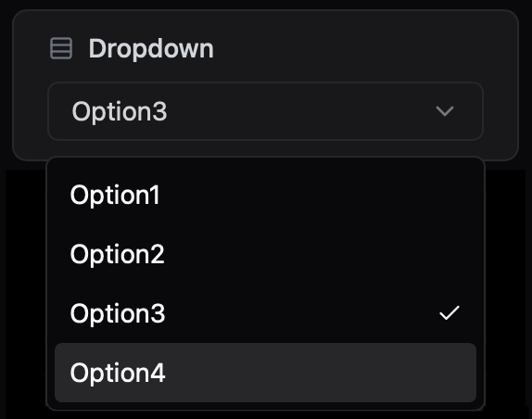
Task: Click the Option3 text in the select box
Action: click(120, 111)
